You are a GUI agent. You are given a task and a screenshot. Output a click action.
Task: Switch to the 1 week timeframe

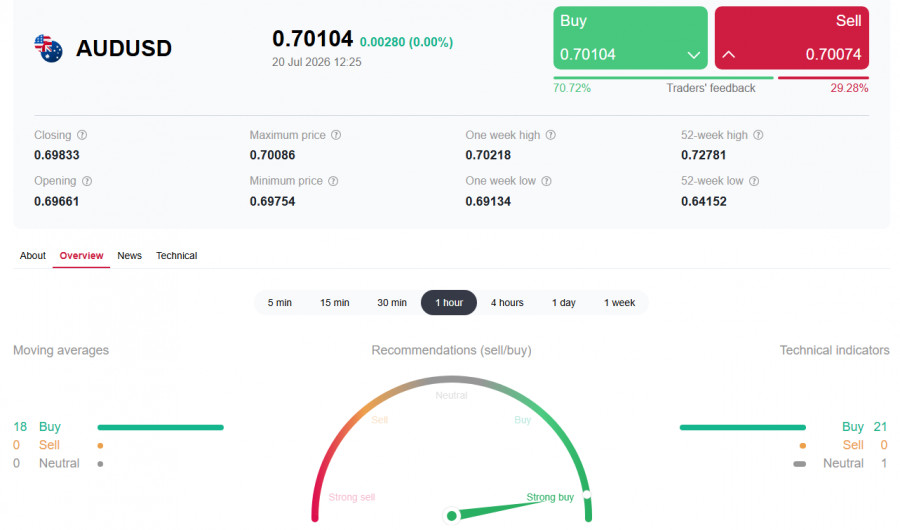click(619, 303)
